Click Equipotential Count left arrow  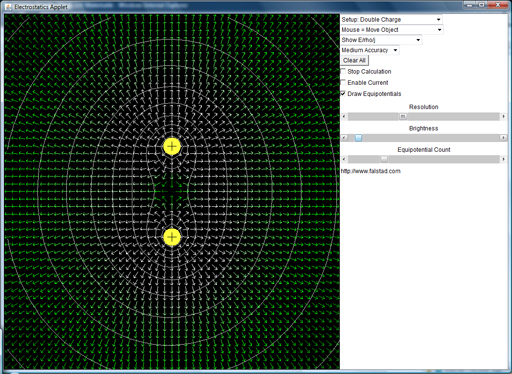344,159
